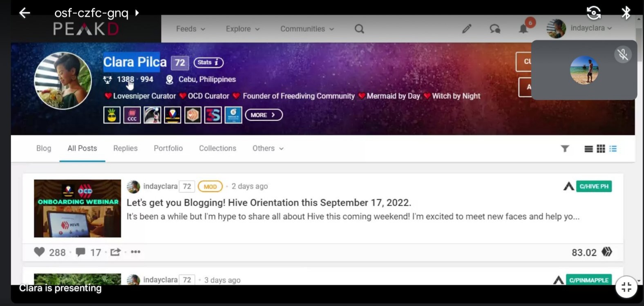Reblog the post with share icon
This screenshot has height=306, width=644.
point(116,252)
